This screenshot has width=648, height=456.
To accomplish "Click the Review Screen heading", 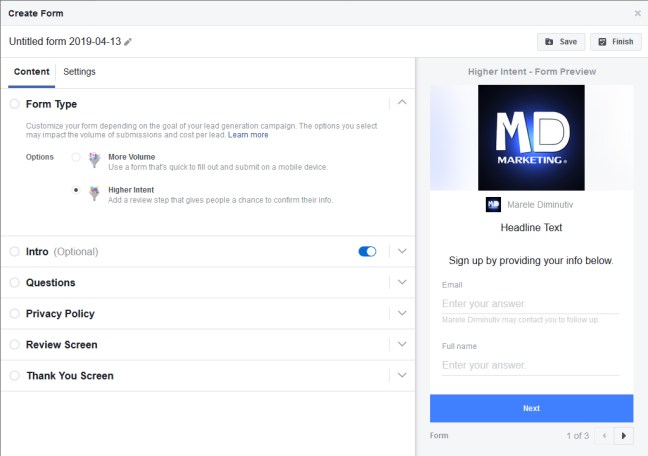I will pyautogui.click(x=62, y=345).
